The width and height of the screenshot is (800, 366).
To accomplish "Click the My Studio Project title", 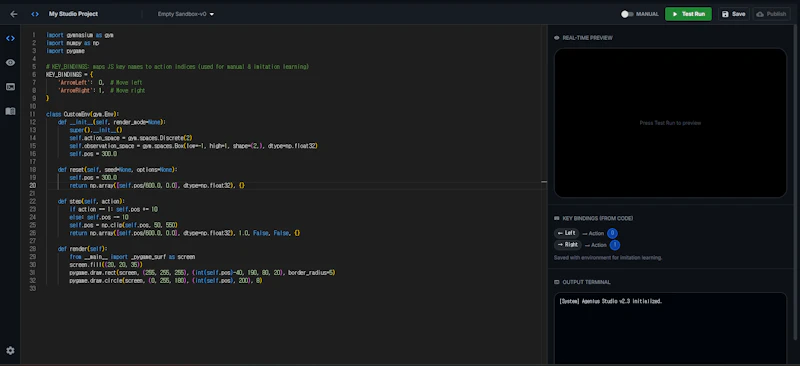I will 73,14.
